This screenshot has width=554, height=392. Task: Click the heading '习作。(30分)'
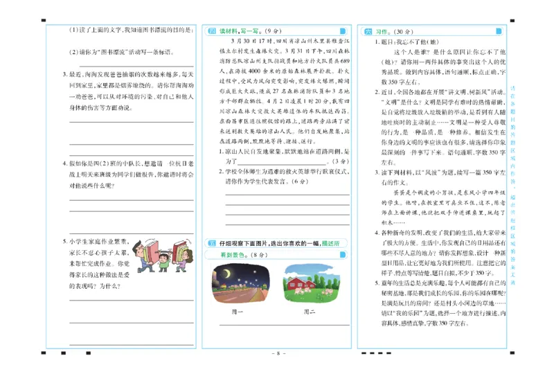394,31
